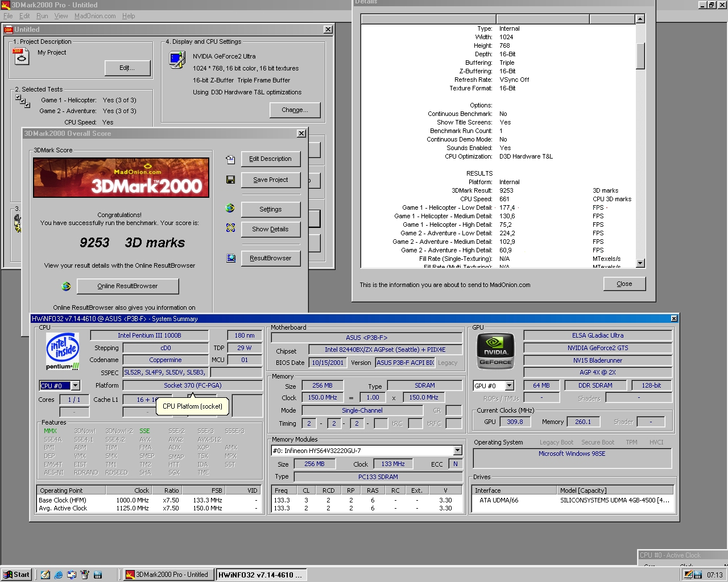
Task: Click the Show Details button
Action: 270,229
